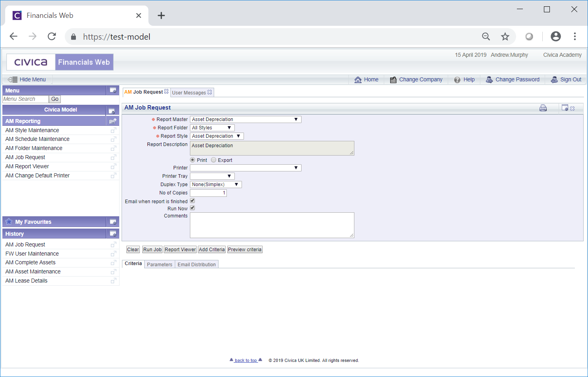Close the AM Job Request panel via header X

573,108
